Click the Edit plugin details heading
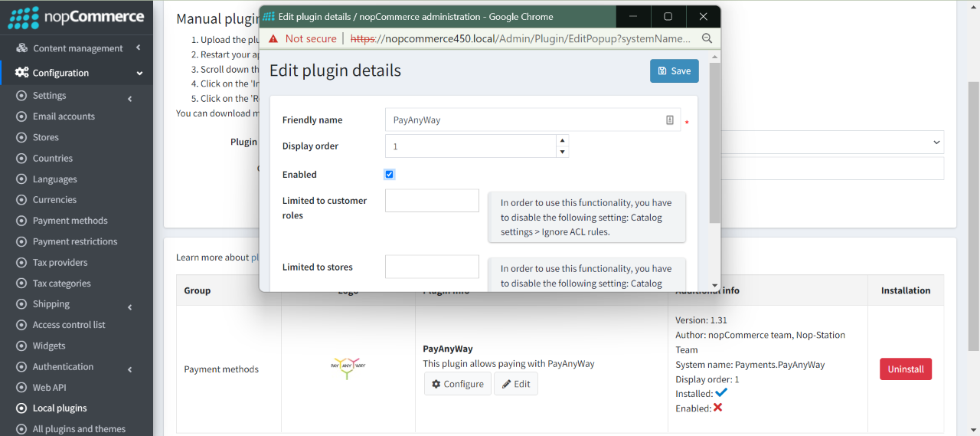 pyautogui.click(x=335, y=70)
